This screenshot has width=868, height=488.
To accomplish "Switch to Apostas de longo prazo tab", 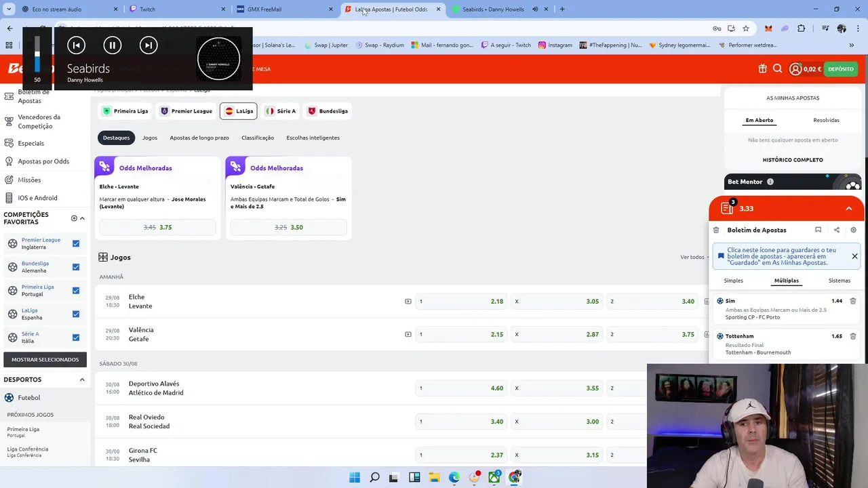I will click(199, 138).
